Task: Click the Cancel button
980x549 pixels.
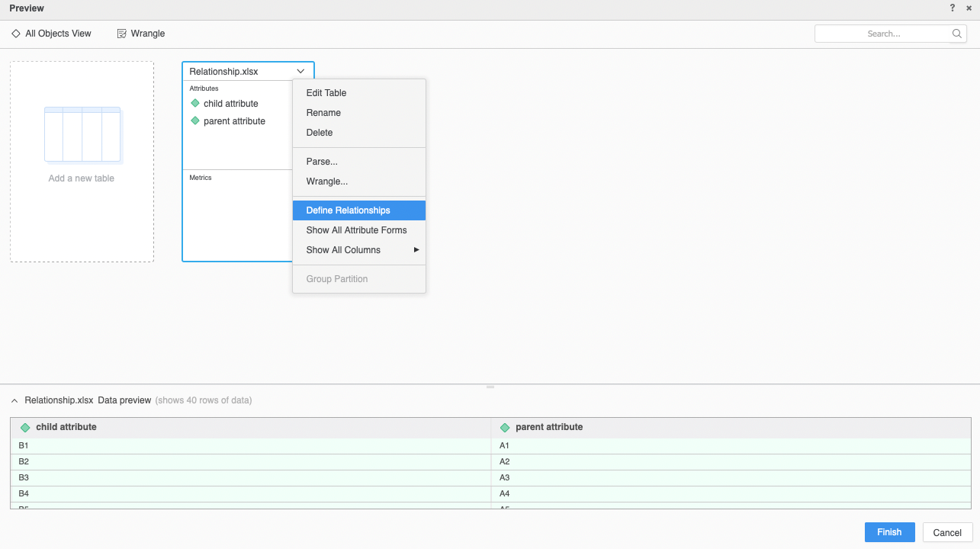Action: pyautogui.click(x=947, y=532)
